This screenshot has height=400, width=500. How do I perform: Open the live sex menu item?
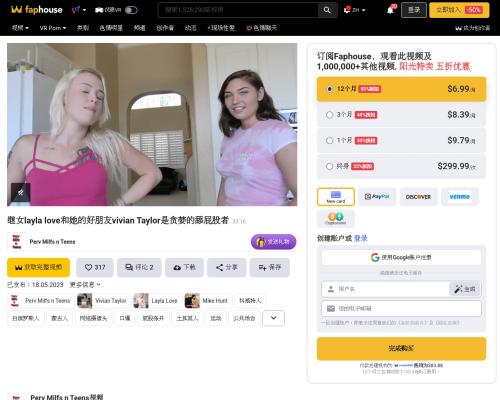pyautogui.click(x=221, y=28)
